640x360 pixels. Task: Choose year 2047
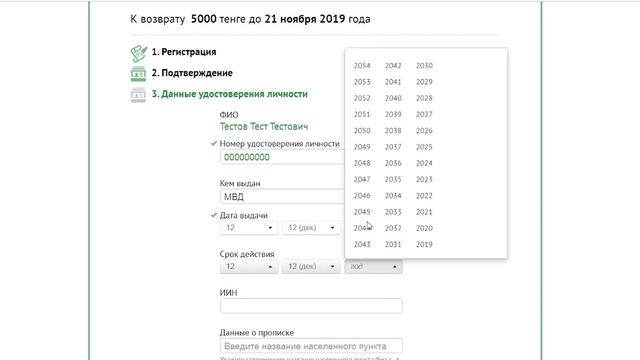(x=362, y=180)
